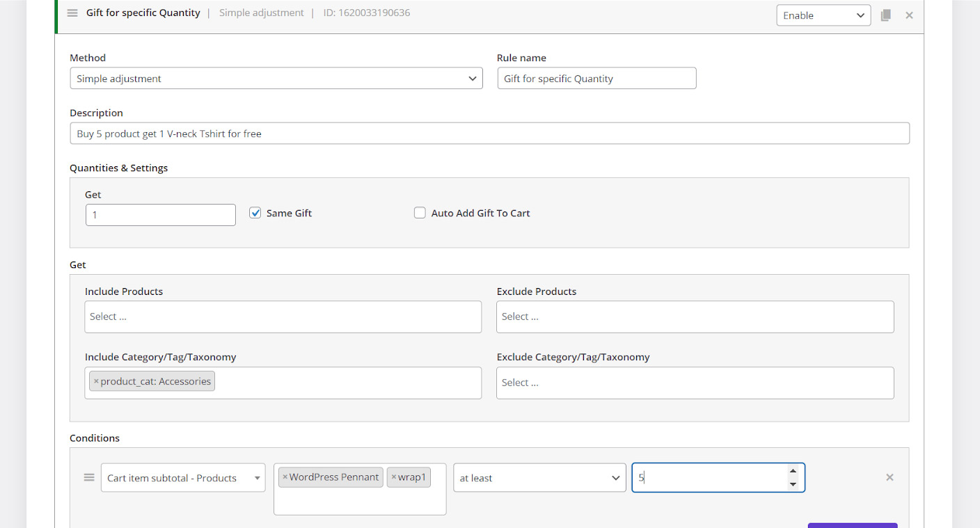Duplicate the rule using the copy icon
Screen dimensions: 980x528
tap(885, 15)
